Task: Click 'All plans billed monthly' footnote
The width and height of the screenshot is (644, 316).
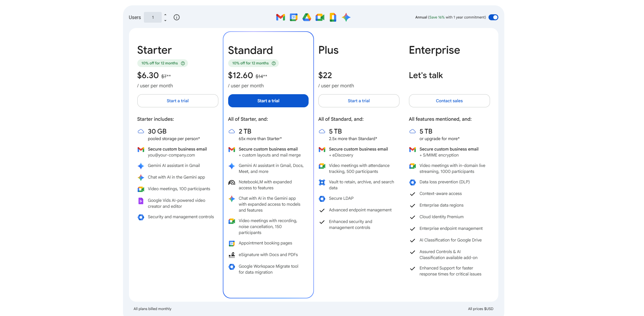Action: (x=153, y=309)
